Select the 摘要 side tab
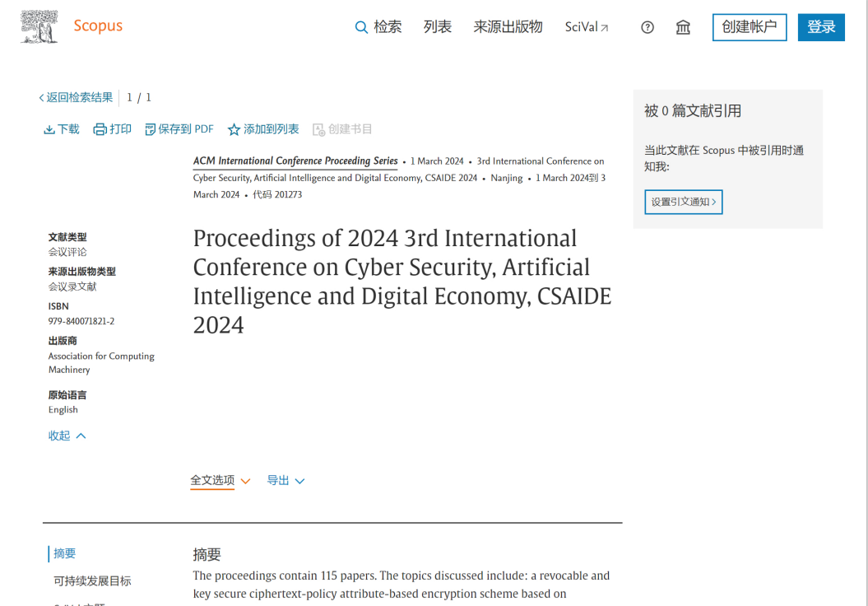This screenshot has height=606, width=868. [x=64, y=553]
